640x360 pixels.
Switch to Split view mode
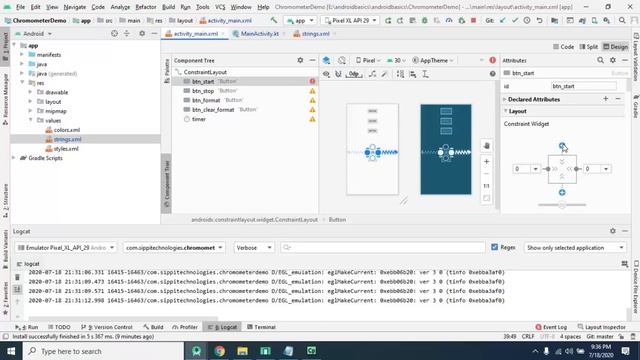tap(589, 47)
